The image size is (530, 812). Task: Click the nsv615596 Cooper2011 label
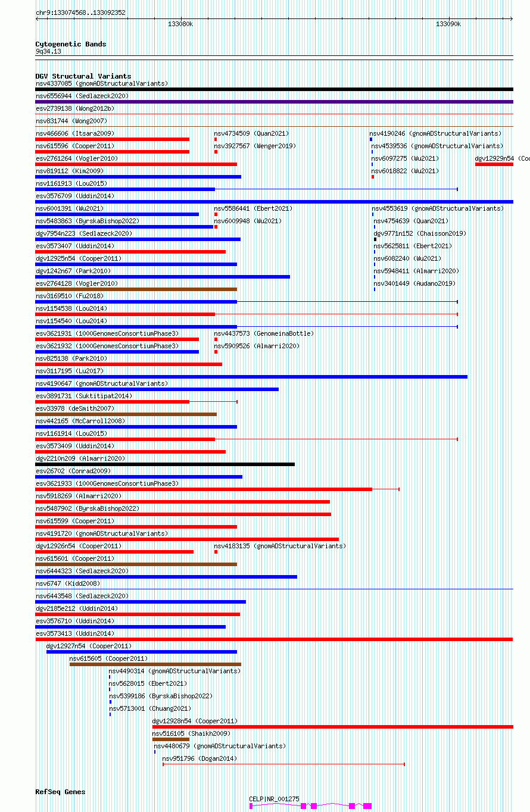tap(75, 146)
